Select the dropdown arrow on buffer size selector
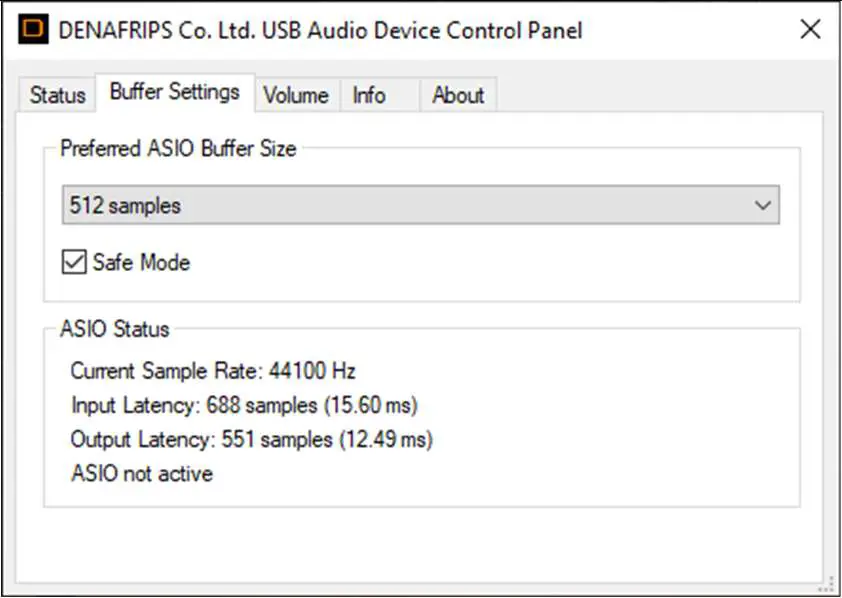842x598 pixels. pos(765,204)
